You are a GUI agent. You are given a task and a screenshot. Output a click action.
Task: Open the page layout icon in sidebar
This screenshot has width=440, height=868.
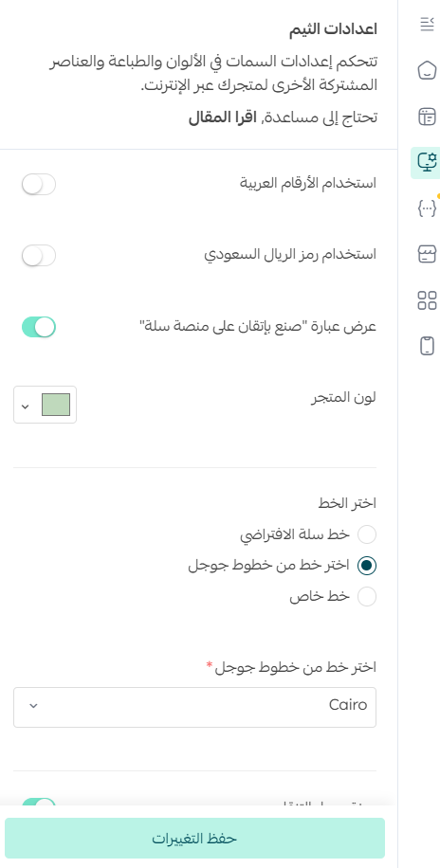(x=427, y=117)
